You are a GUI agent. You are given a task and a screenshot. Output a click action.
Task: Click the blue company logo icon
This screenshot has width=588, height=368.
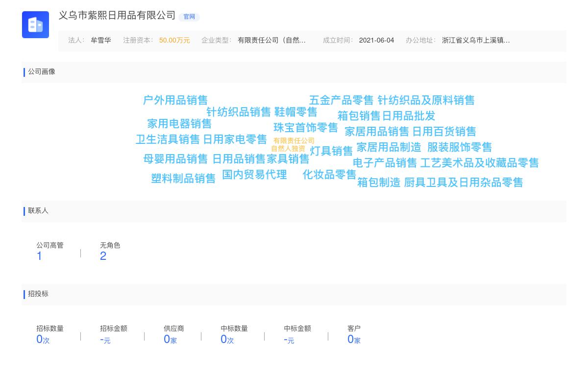[35, 24]
